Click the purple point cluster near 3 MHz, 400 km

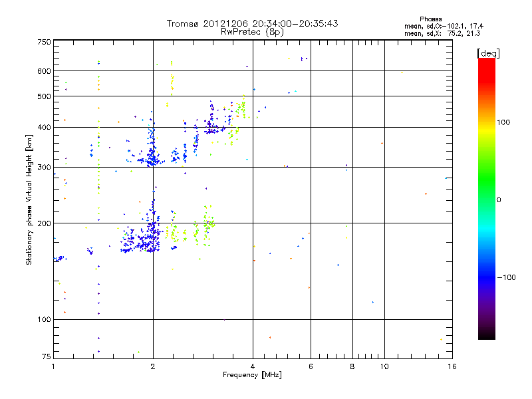click(x=212, y=128)
